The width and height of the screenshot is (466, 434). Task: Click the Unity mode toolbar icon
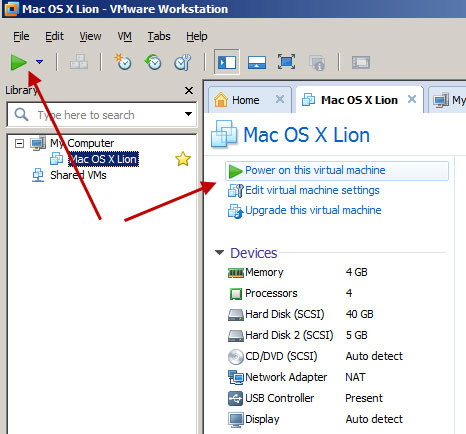(x=317, y=63)
